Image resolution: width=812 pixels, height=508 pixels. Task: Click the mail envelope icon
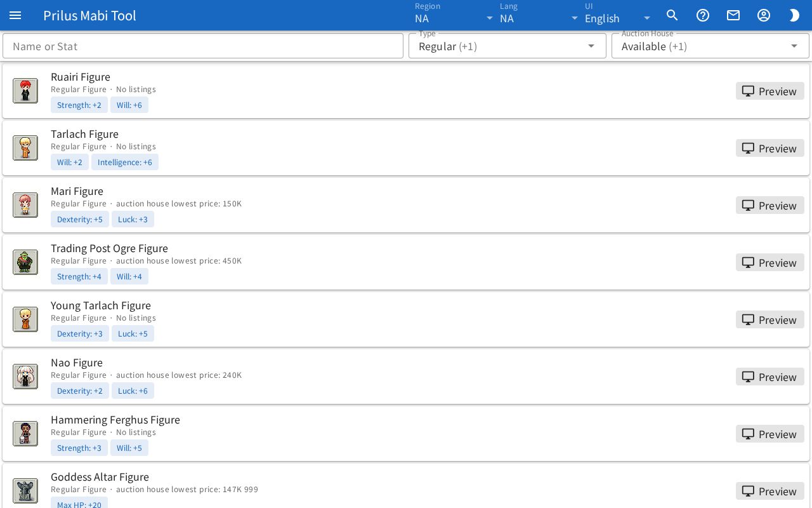[x=733, y=15]
